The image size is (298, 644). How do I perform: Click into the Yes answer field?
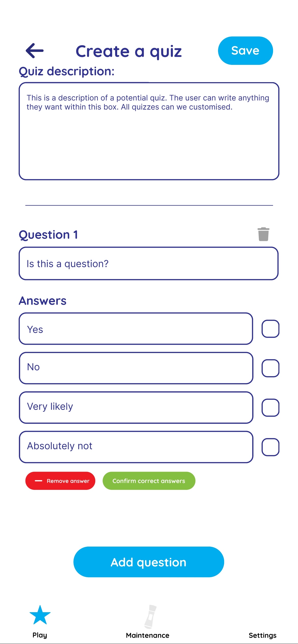point(136,329)
